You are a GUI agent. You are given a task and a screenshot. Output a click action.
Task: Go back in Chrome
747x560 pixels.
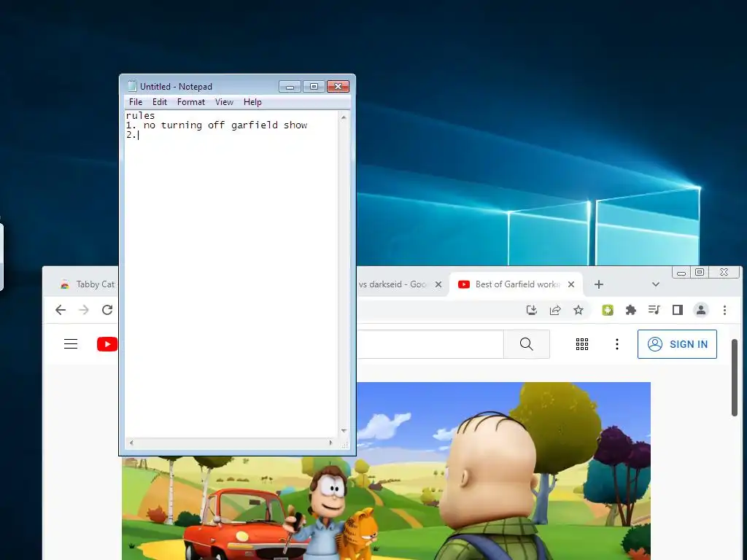[61, 311]
